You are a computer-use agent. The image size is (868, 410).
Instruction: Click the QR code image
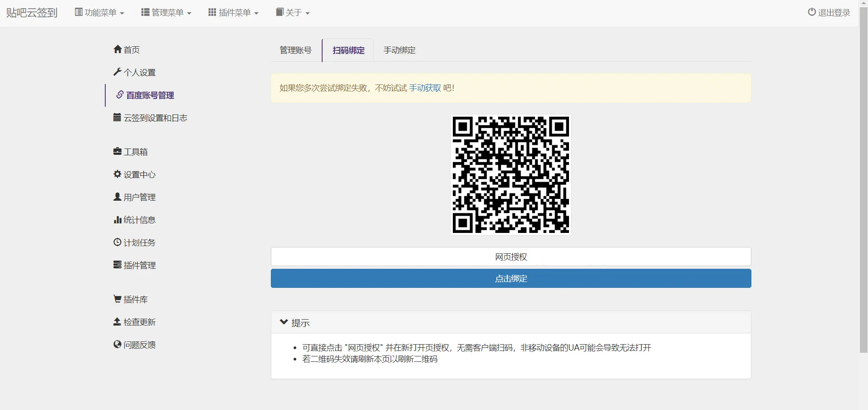click(x=511, y=175)
